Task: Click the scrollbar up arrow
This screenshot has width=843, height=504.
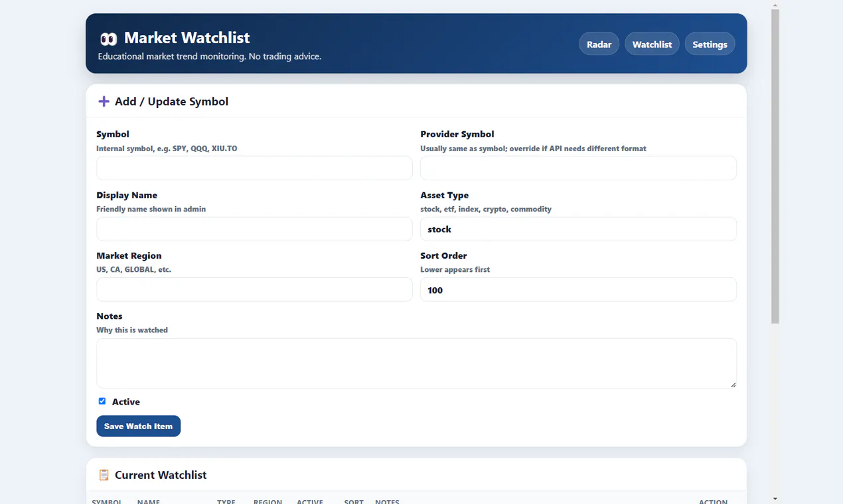Action: [x=775, y=5]
